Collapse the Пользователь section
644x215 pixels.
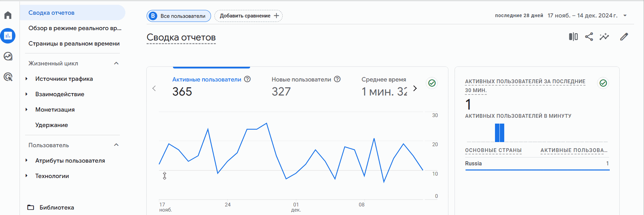point(116,145)
